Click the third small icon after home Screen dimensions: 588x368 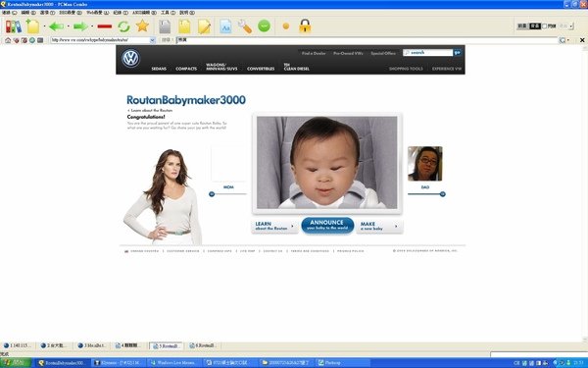coord(24,40)
